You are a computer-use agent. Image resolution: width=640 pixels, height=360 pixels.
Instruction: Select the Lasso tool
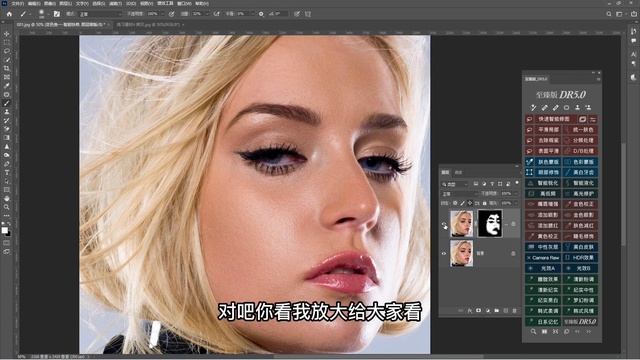coord(7,51)
